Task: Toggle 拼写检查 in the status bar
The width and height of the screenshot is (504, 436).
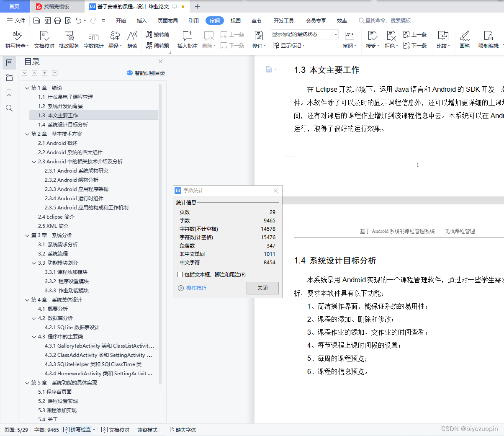Action: [79, 429]
